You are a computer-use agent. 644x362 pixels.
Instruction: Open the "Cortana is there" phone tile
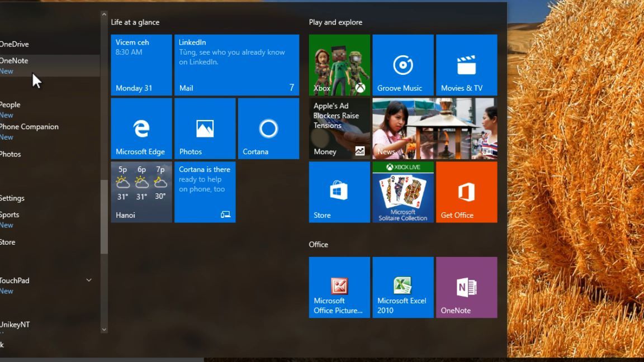click(205, 192)
